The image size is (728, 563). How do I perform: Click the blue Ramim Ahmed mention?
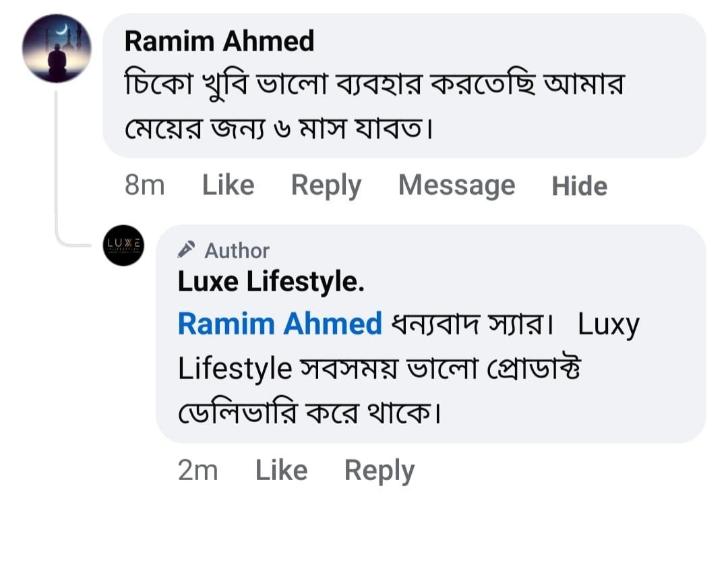[280, 324]
